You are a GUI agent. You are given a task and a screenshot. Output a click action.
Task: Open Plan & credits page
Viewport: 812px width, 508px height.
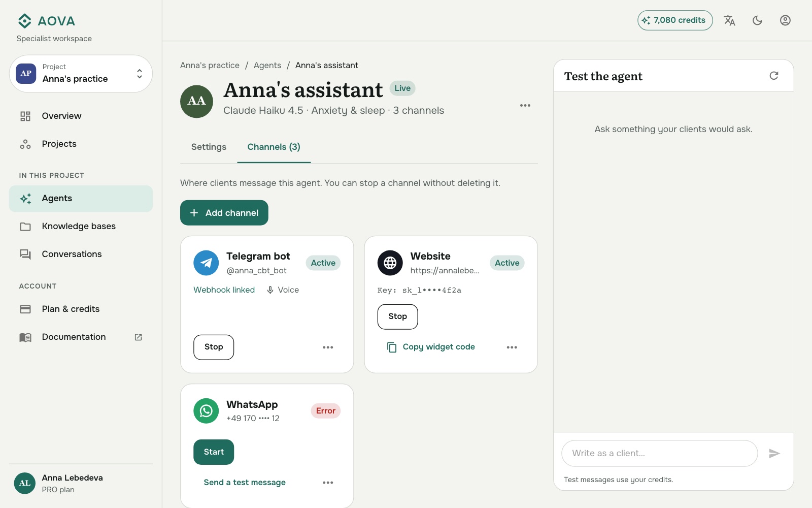point(81,309)
